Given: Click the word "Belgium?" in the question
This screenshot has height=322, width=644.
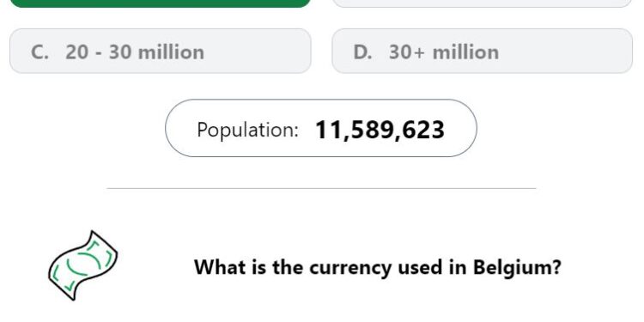Looking at the screenshot, I should [x=517, y=267].
